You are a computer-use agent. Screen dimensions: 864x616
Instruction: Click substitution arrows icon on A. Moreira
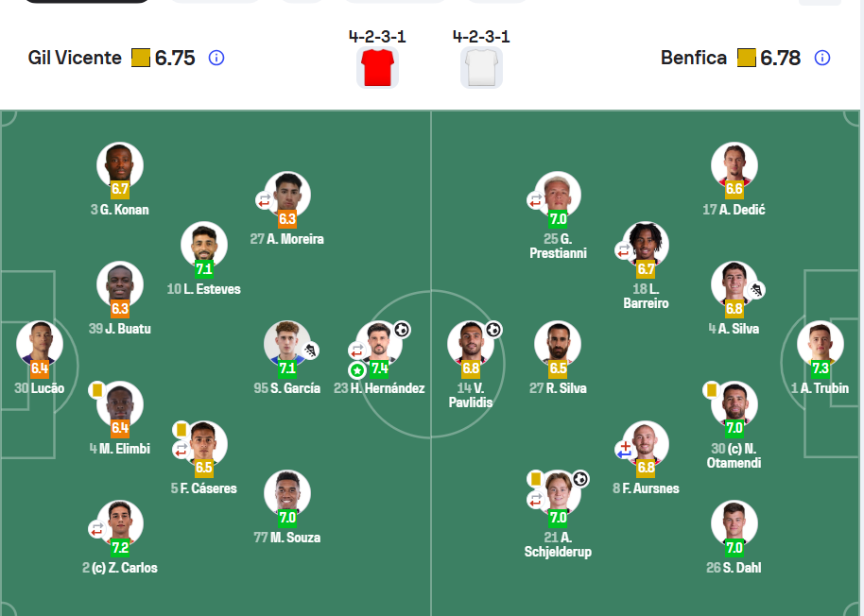(x=265, y=200)
